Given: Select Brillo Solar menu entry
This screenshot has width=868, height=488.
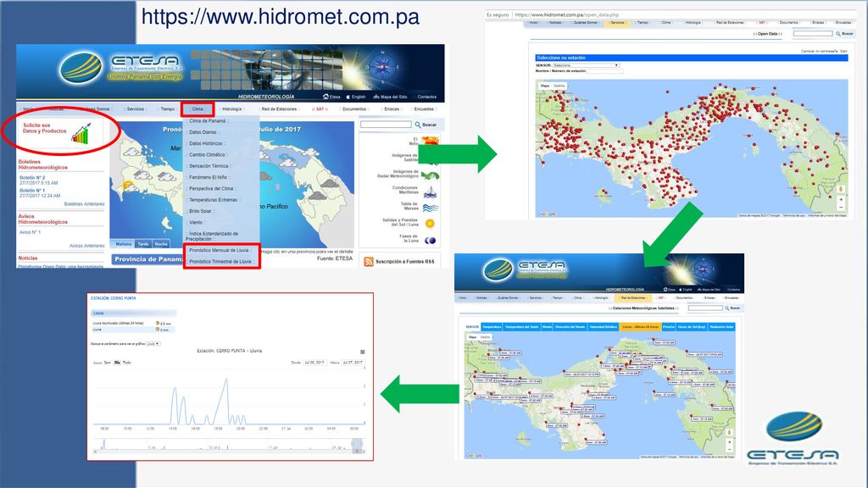Looking at the screenshot, I should (200, 211).
